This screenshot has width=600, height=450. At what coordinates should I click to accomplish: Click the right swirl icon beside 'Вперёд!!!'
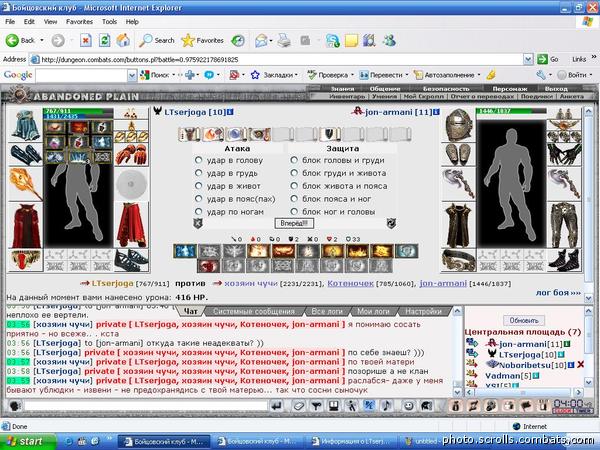click(391, 223)
